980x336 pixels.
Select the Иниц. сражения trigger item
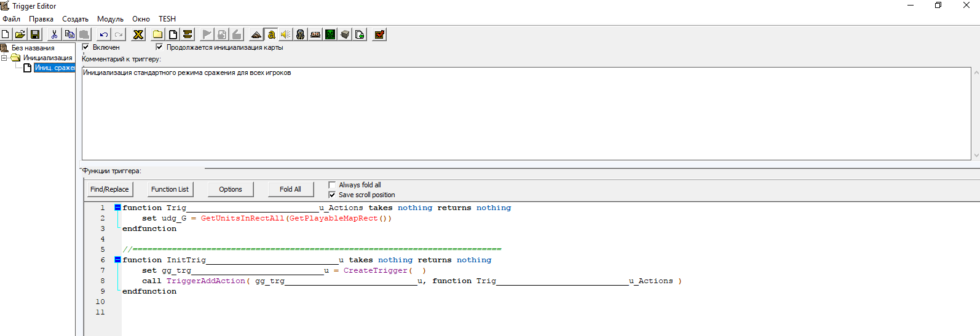click(x=54, y=68)
